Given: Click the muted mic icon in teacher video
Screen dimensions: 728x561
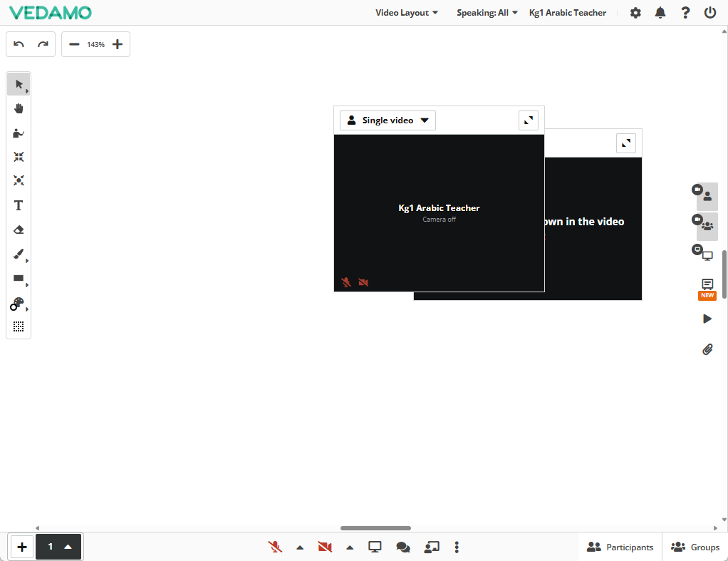Looking at the screenshot, I should 346,282.
